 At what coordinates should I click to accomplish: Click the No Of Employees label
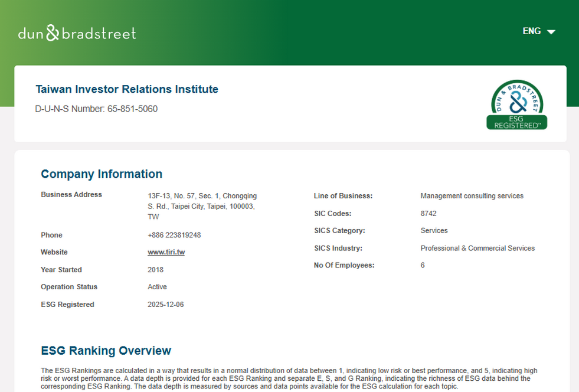click(x=344, y=265)
